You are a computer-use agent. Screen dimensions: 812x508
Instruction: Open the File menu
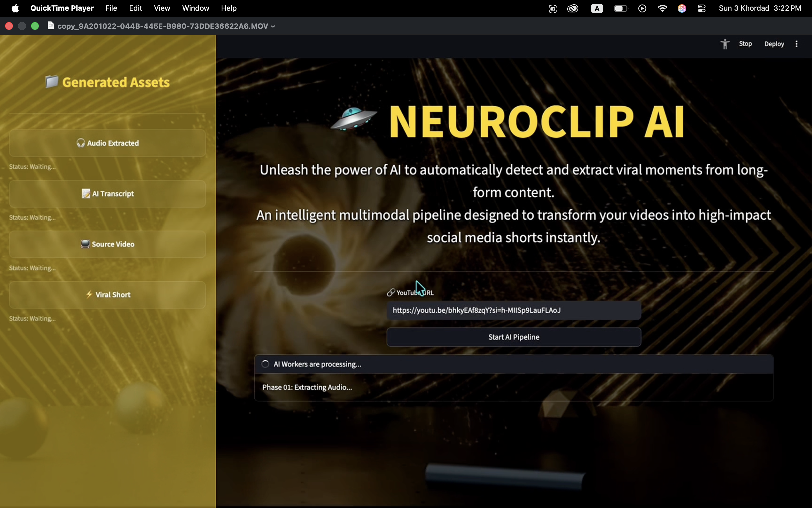111,8
